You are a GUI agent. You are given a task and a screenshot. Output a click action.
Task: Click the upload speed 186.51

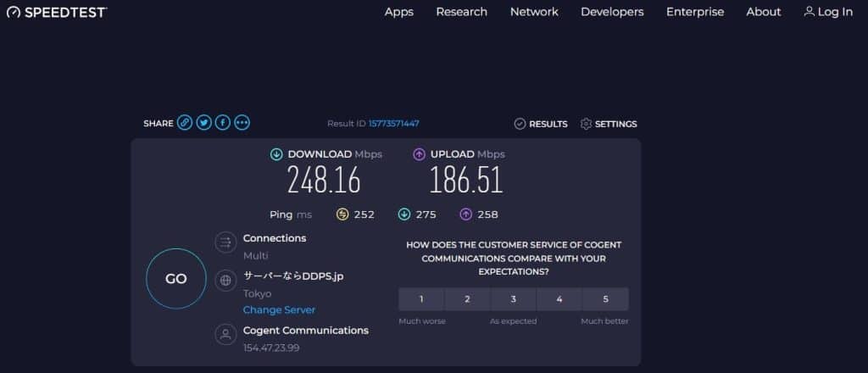pos(466,180)
